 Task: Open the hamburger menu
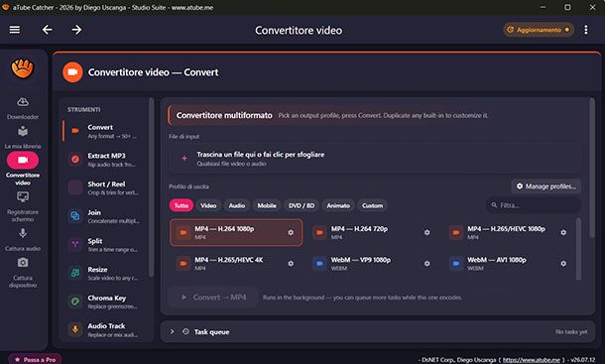coord(15,30)
